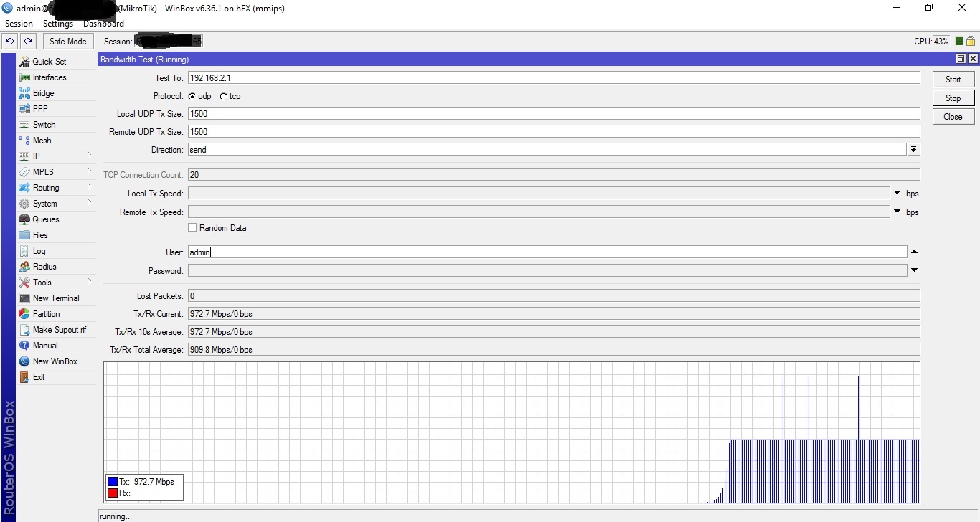Click the IP menu icon
Image resolution: width=980 pixels, height=522 pixels.
[x=24, y=156]
